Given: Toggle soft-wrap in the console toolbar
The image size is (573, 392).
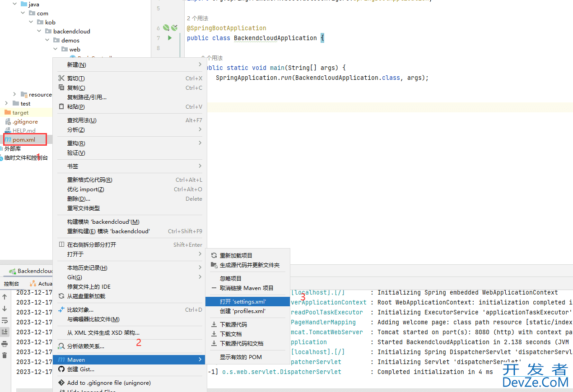Looking at the screenshot, I should point(5,320).
